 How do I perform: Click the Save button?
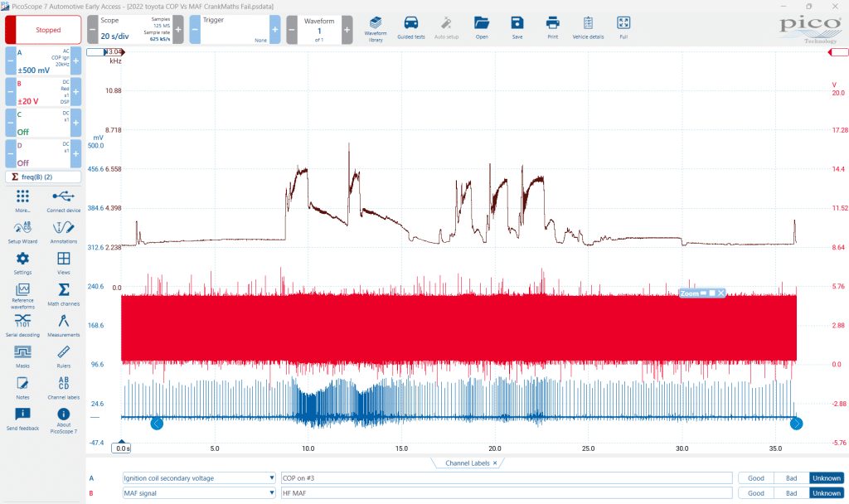pos(517,27)
